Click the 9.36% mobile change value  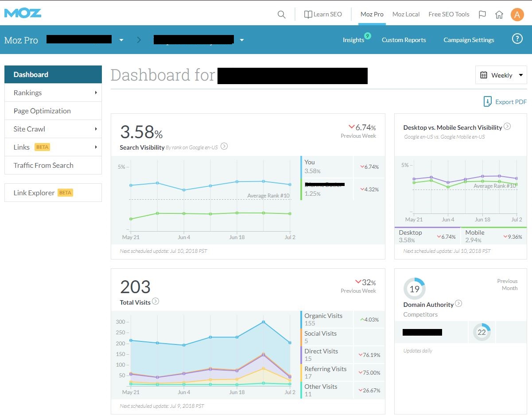pos(513,236)
